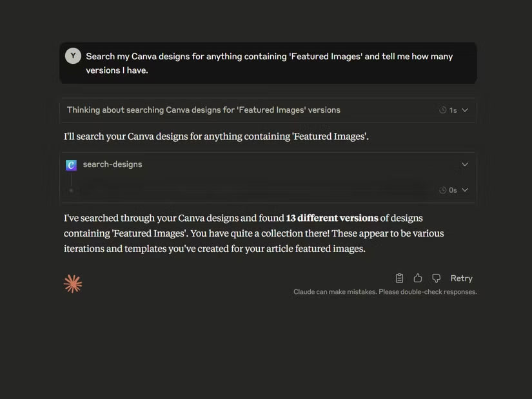Select the sentence mentioning 'Featured Images' search
The image size is (532, 399).
click(216, 136)
